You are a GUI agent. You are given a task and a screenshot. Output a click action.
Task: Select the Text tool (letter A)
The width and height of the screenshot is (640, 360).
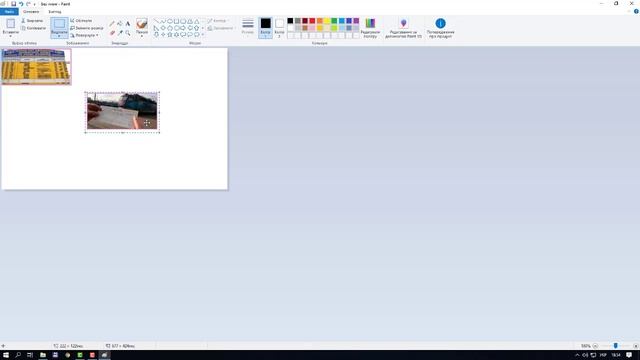pos(128,24)
